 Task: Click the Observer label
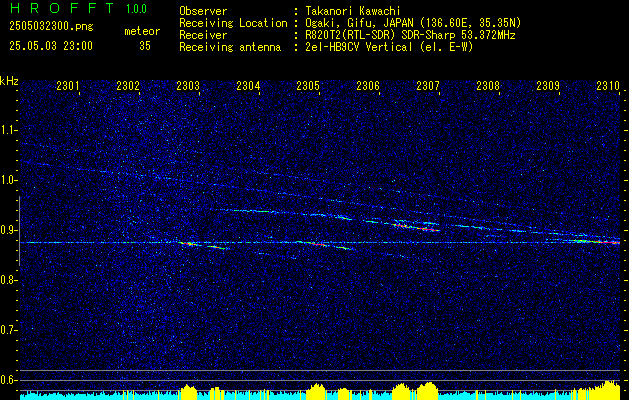(x=203, y=11)
